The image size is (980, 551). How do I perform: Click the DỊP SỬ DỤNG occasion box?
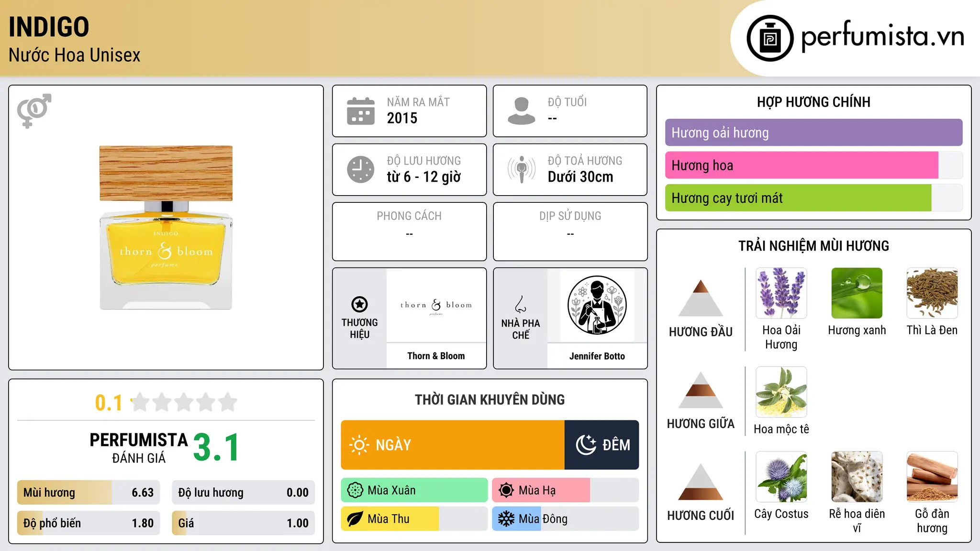click(x=570, y=231)
